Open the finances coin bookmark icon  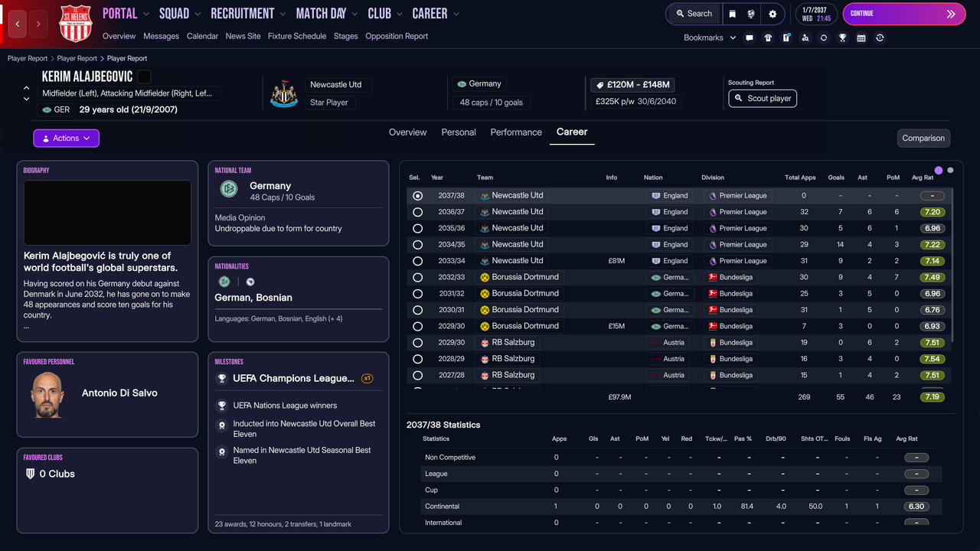tap(880, 37)
